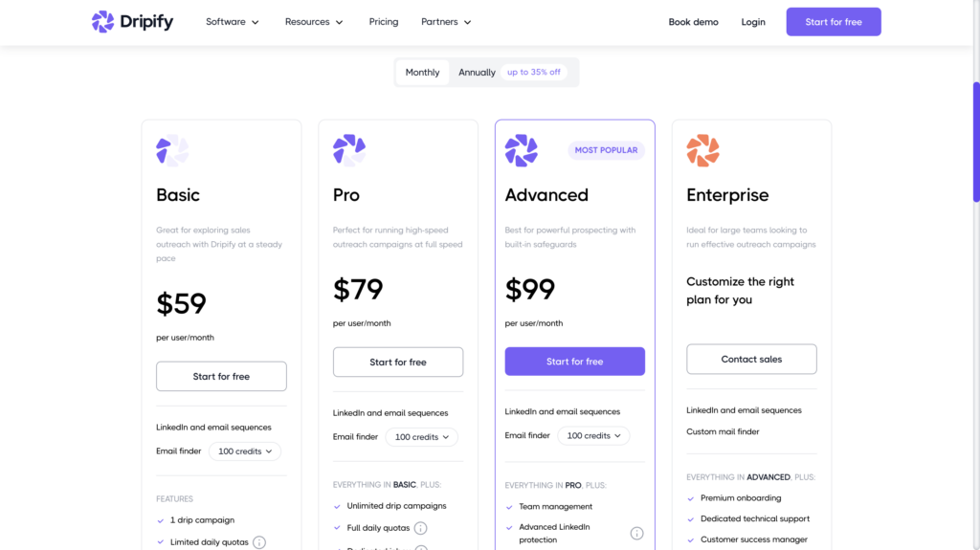
Task: Click the orange Enterprise plan icon
Action: point(702,150)
